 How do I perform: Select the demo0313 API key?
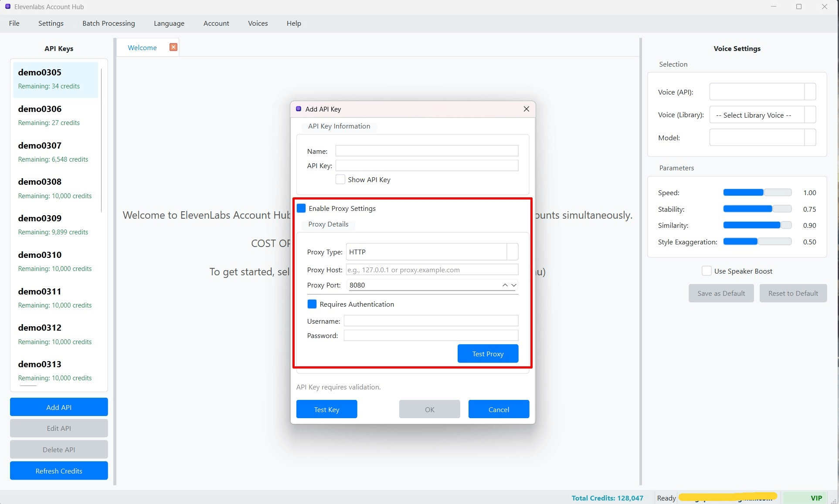pos(55,371)
